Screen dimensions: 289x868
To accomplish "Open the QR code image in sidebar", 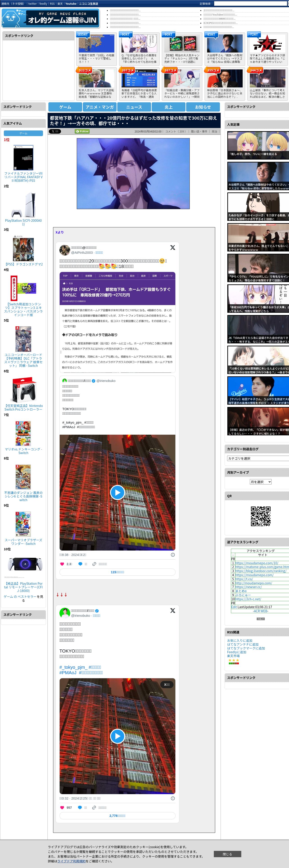I will pyautogui.click(x=261, y=516).
